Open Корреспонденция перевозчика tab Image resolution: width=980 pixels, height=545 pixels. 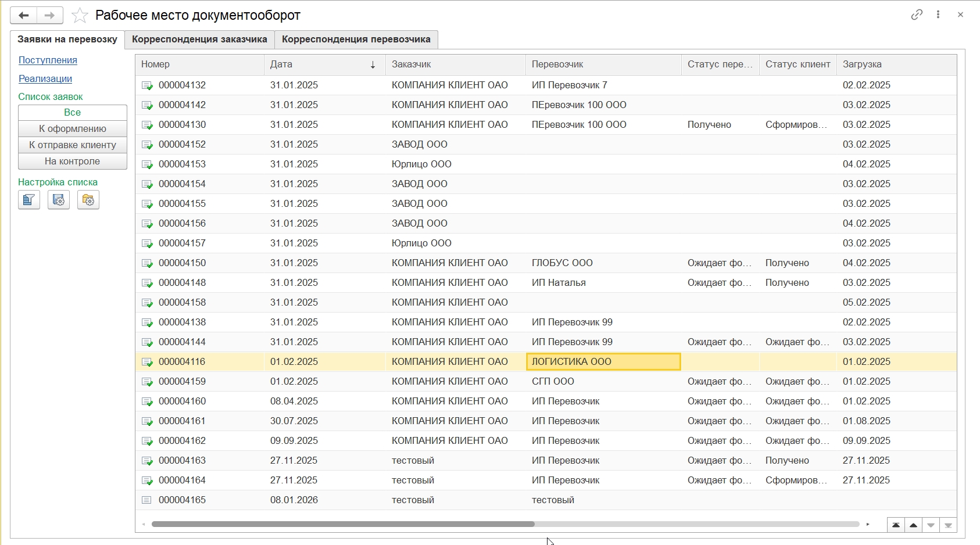(x=356, y=39)
